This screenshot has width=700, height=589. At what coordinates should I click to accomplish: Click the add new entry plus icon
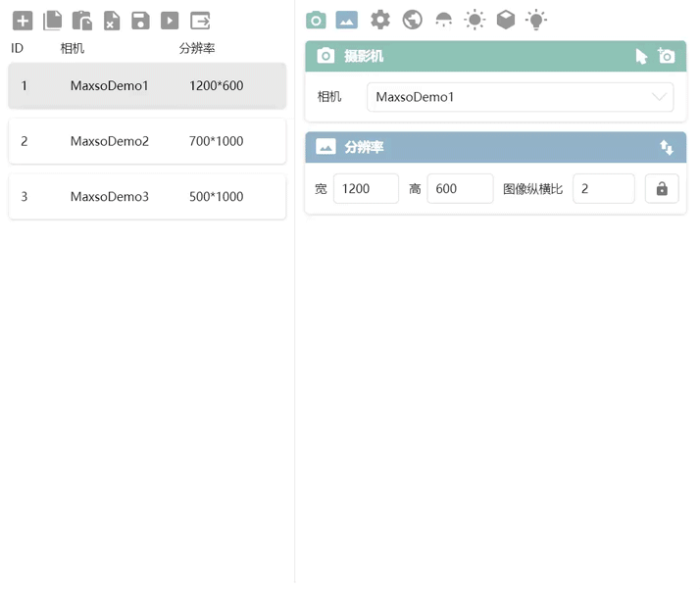(23, 21)
